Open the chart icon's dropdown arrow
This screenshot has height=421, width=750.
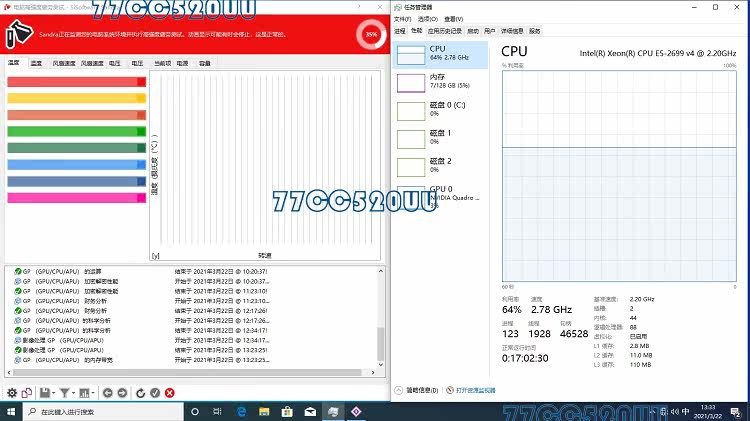point(93,393)
